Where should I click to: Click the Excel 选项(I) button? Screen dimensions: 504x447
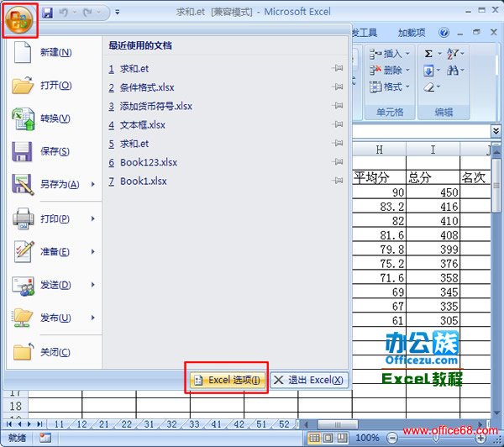[x=228, y=380]
